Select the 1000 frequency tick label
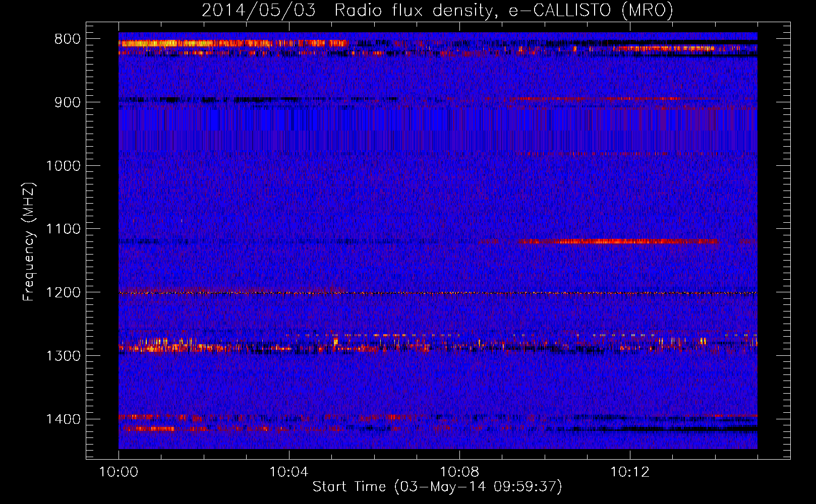The image size is (816, 504). (63, 166)
